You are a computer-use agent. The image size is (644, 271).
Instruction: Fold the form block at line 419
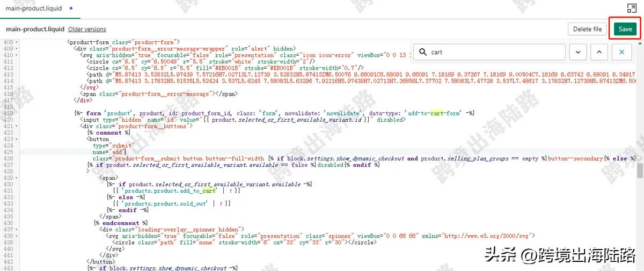click(x=17, y=113)
